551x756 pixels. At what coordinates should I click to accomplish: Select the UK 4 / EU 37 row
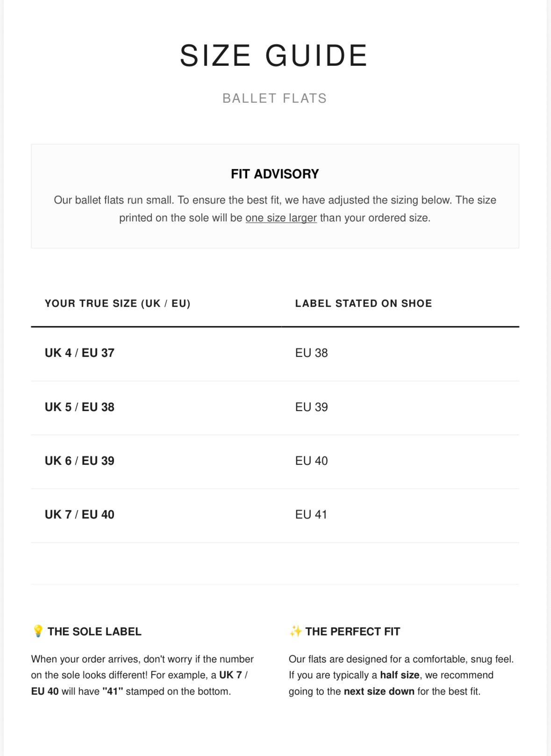pyautogui.click(x=275, y=353)
